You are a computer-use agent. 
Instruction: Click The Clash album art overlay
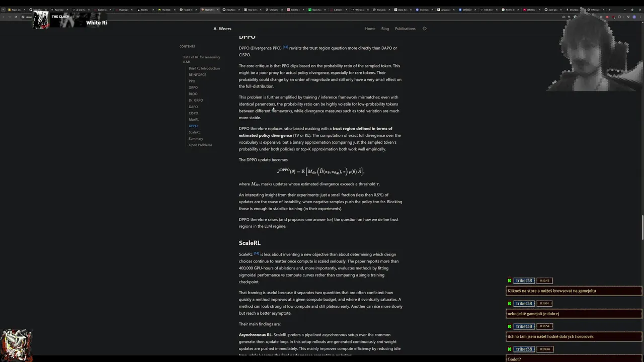[x=41, y=20]
